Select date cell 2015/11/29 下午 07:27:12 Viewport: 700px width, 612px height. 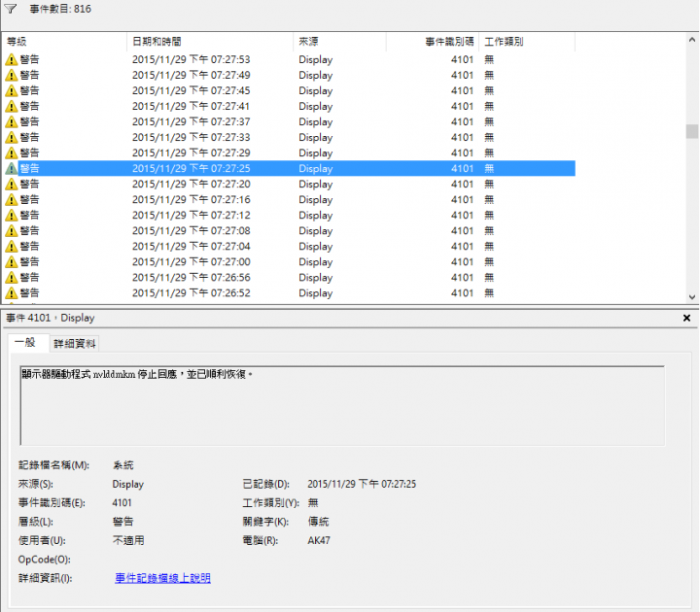(192, 216)
